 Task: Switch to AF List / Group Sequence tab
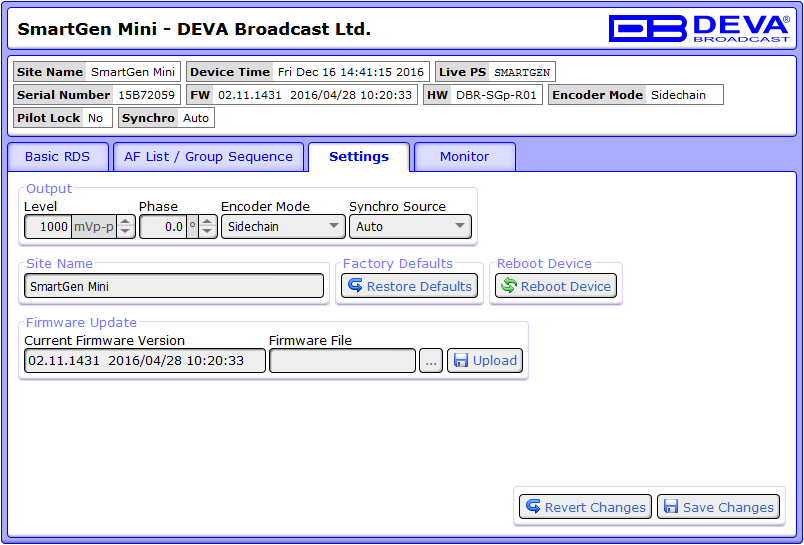tap(208, 157)
